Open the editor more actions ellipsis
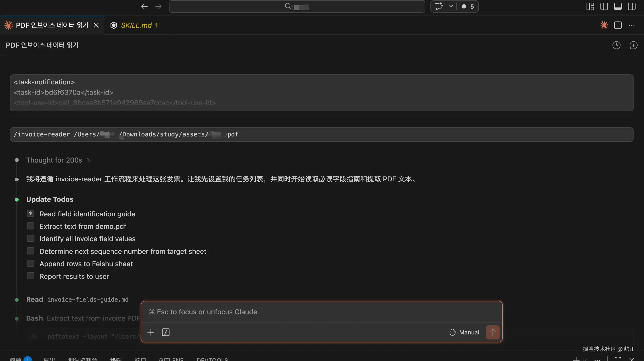The width and height of the screenshot is (644, 361). (x=632, y=25)
